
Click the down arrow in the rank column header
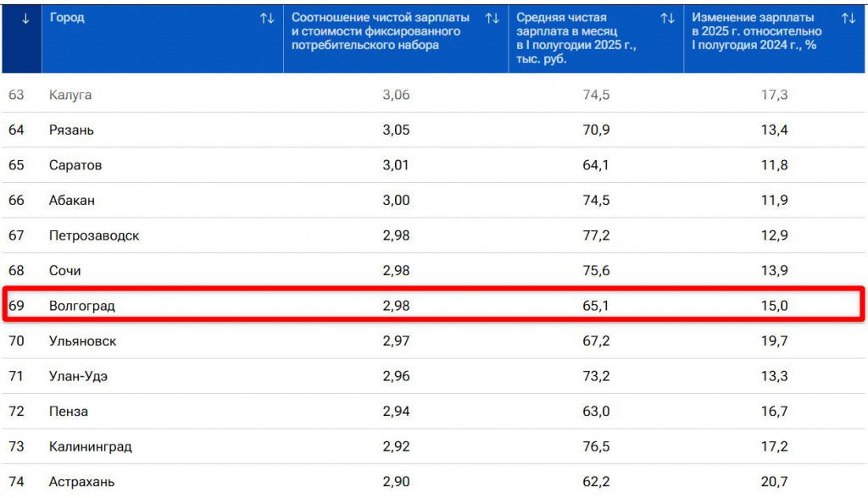point(25,19)
